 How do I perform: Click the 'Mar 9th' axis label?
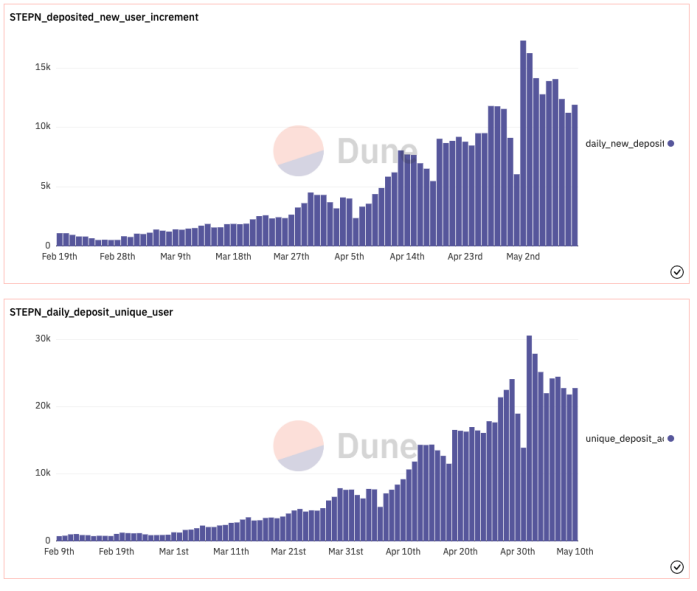click(x=176, y=257)
